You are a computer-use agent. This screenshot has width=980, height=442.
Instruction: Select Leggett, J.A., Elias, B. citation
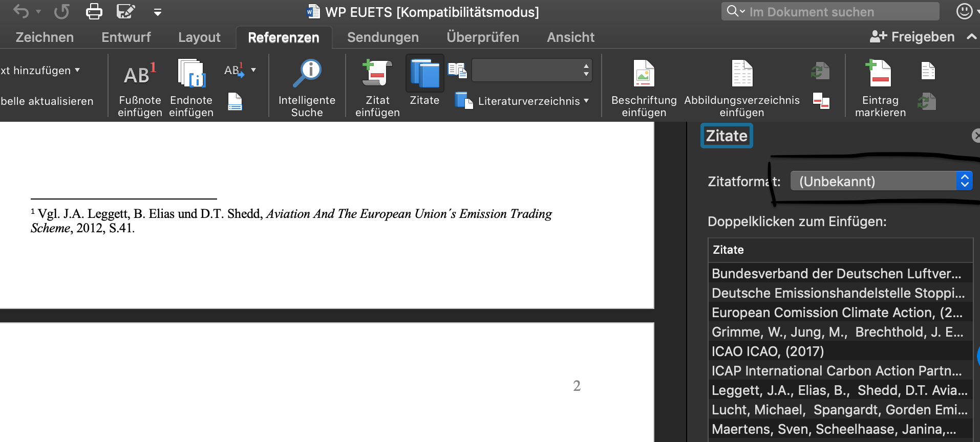pyautogui.click(x=840, y=390)
